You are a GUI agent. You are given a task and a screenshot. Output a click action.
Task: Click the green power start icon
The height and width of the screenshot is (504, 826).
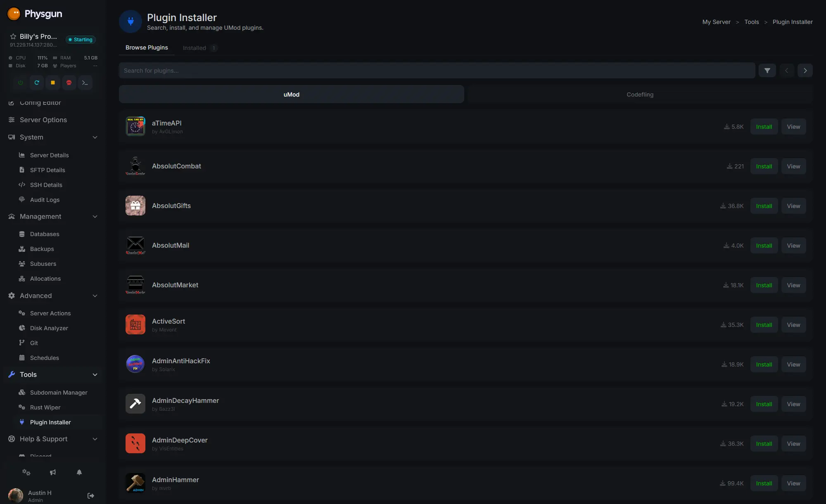(21, 83)
